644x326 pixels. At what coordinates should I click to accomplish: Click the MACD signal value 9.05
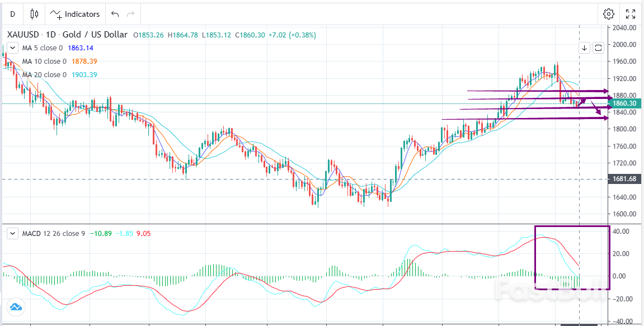point(143,234)
